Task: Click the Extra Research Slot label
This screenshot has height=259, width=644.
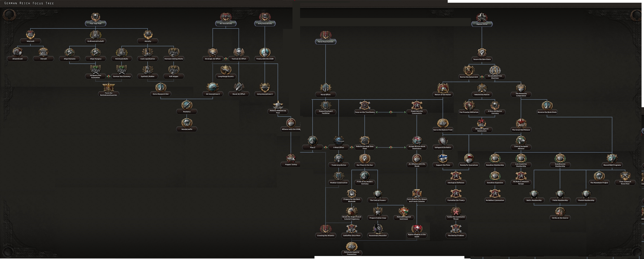Action: pyautogui.click(x=161, y=94)
